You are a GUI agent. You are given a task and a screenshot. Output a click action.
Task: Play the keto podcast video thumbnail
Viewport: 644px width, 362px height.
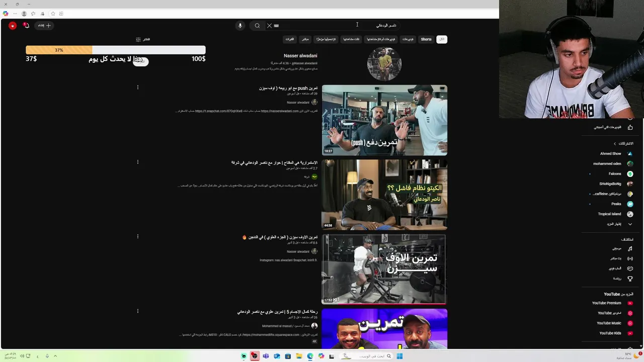384,195
